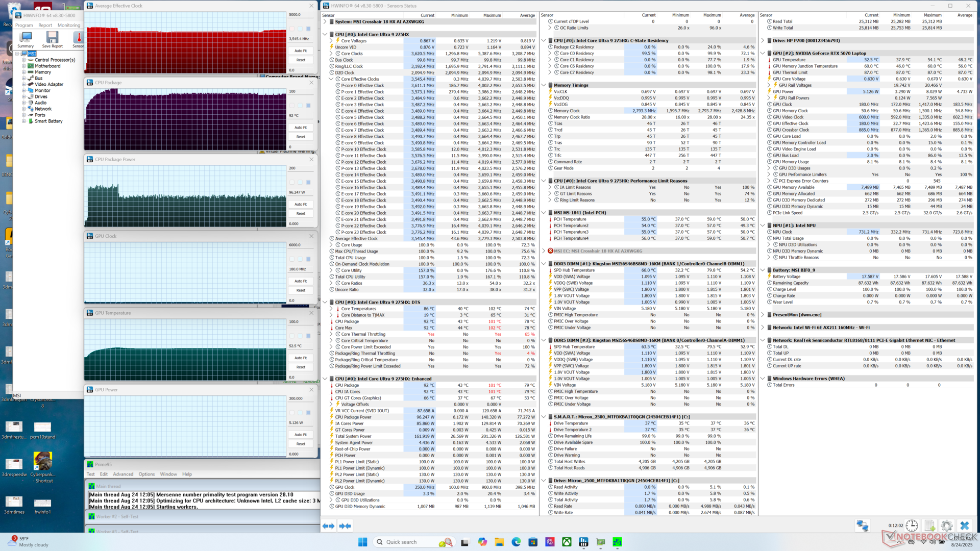This screenshot has height=551, width=980.
Task: Toggle the blue checkbox in GPU Clock graph
Action: pyautogui.click(x=308, y=259)
